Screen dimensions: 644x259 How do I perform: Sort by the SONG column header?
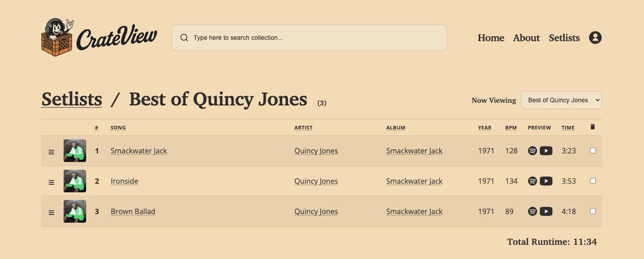[118, 127]
